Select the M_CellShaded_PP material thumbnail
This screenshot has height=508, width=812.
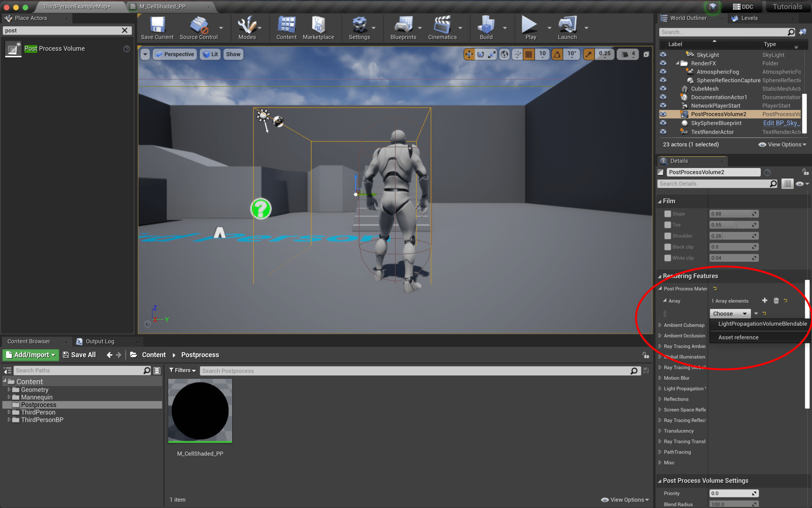click(200, 410)
